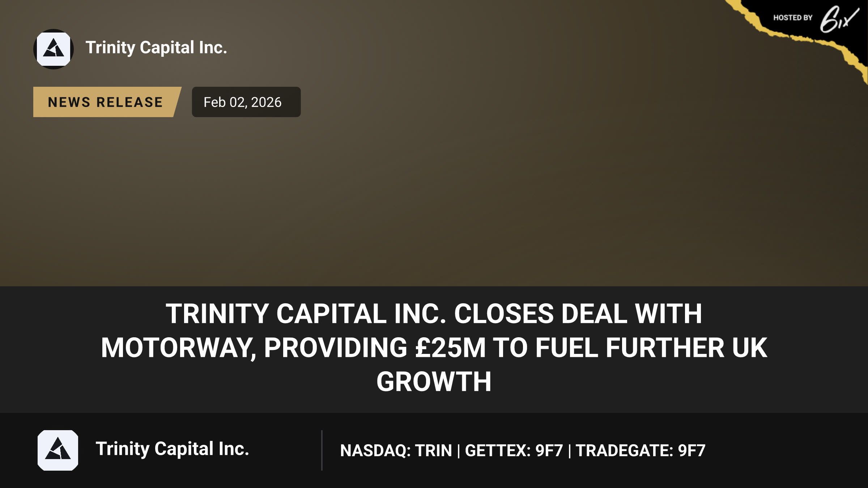Select the NASDAQ: TRIN ticker
Viewport: 868px width, 488px height.
(396, 450)
